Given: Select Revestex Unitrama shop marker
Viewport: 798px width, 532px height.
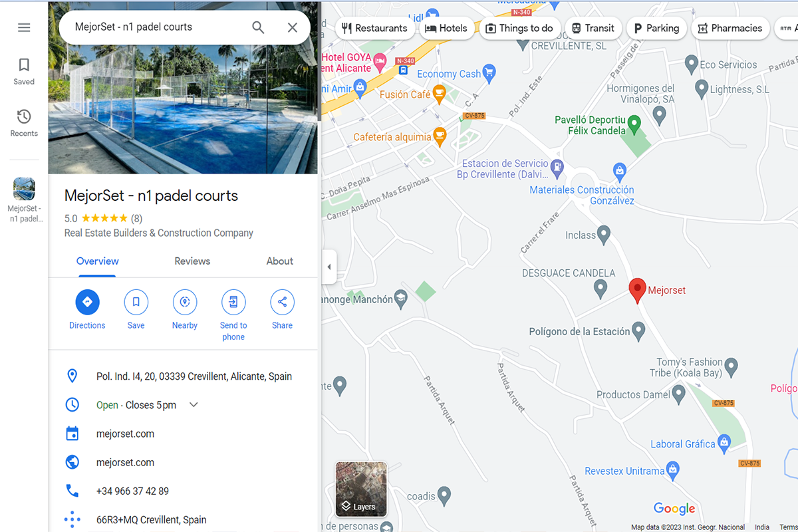Looking at the screenshot, I should (x=673, y=470).
